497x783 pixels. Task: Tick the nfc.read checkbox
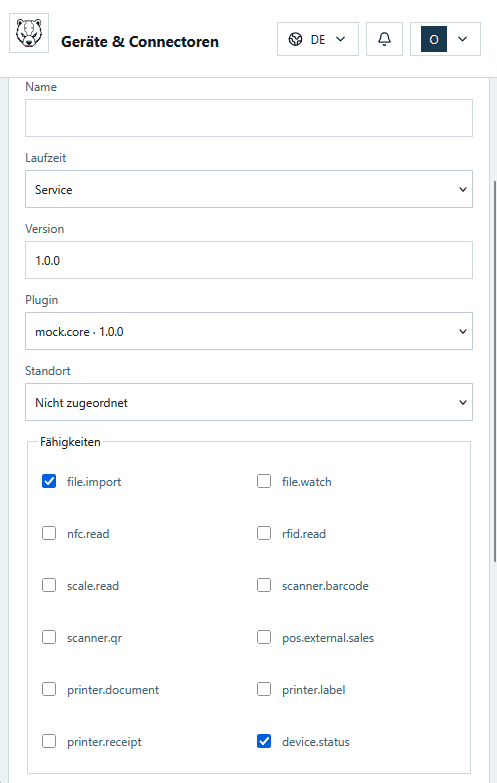click(49, 533)
